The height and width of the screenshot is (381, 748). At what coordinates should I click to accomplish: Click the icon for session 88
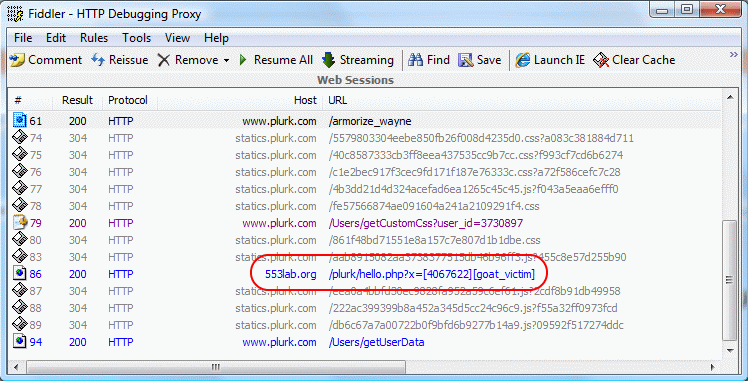(20, 308)
